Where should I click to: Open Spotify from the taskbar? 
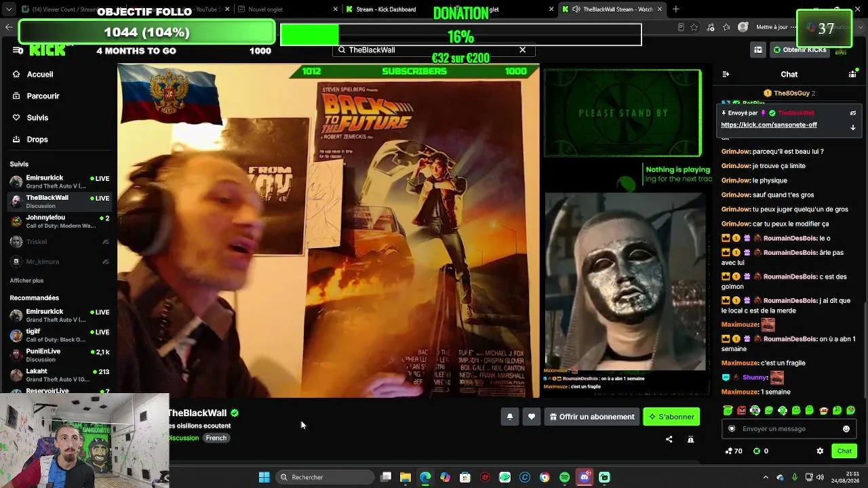[x=565, y=477]
